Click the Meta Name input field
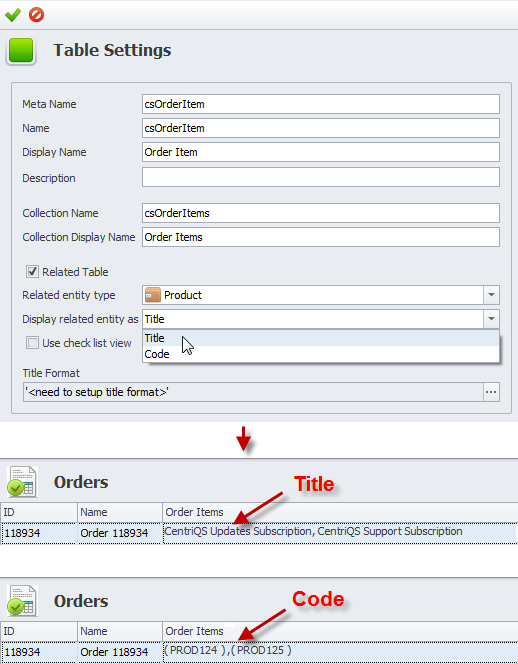The width and height of the screenshot is (518, 664). (321, 104)
